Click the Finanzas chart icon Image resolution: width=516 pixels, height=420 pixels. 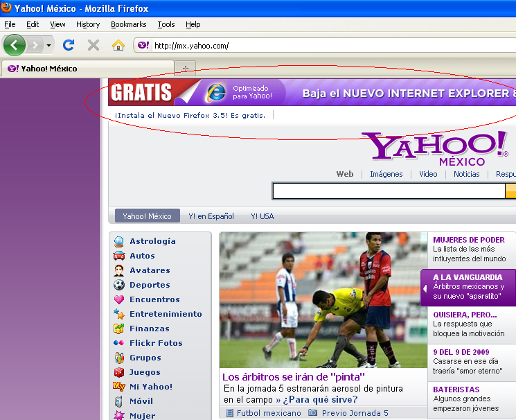click(119, 329)
